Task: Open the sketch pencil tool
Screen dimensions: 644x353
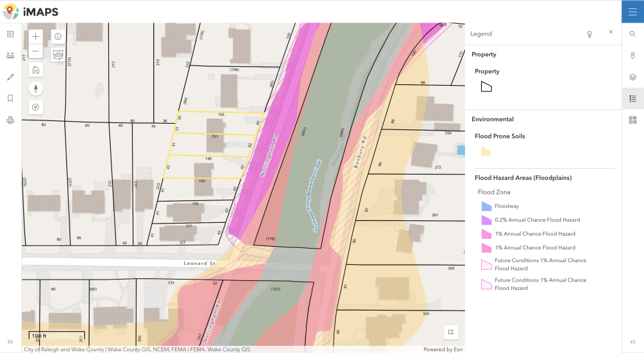Action: click(x=10, y=77)
